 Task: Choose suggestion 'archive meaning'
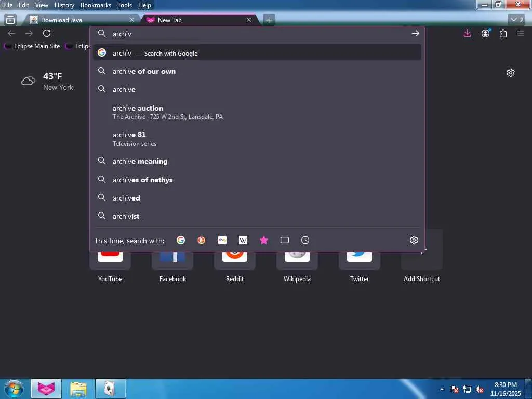pos(257,161)
